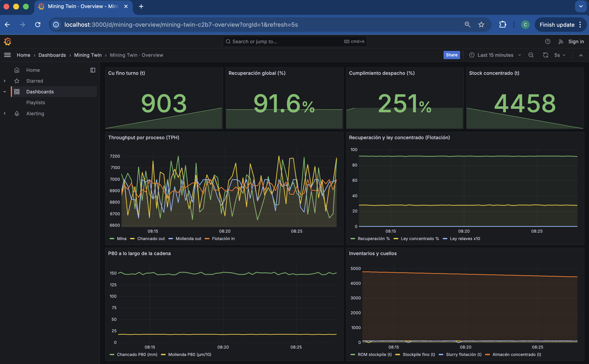Click the Share button
Screen dimensions: 589x364
pyautogui.click(x=452, y=55)
